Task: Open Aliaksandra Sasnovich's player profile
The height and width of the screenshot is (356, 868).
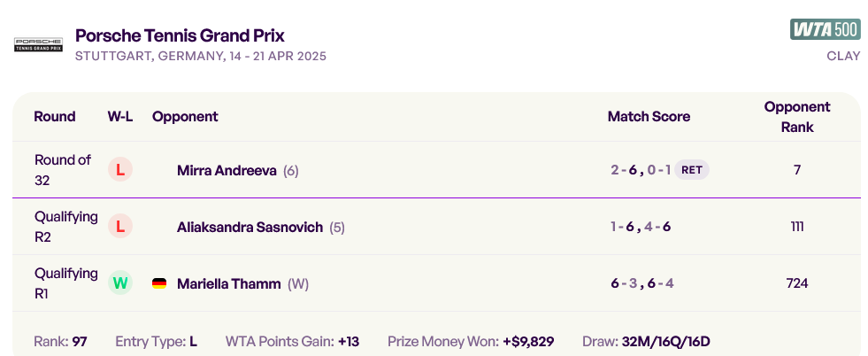Action: point(250,227)
